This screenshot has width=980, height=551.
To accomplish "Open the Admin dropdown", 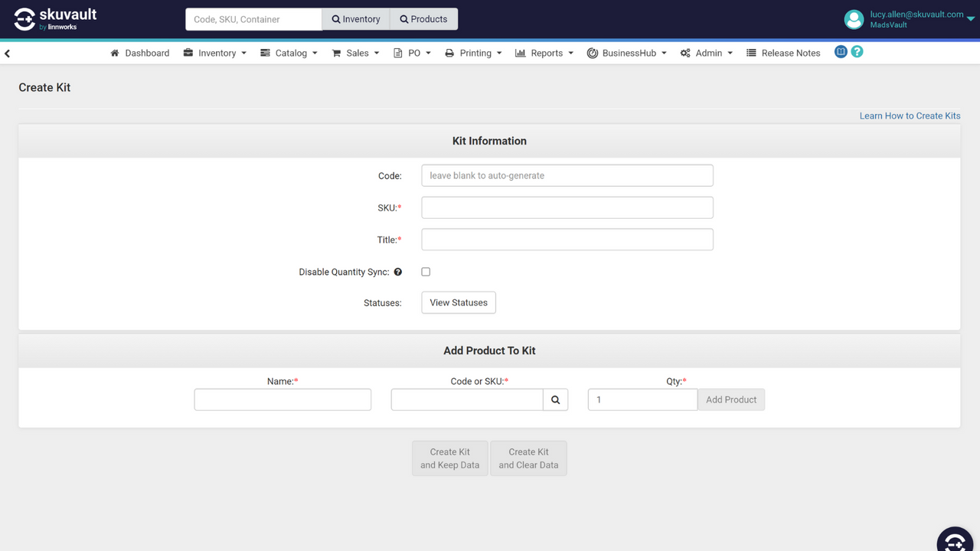I will (706, 53).
